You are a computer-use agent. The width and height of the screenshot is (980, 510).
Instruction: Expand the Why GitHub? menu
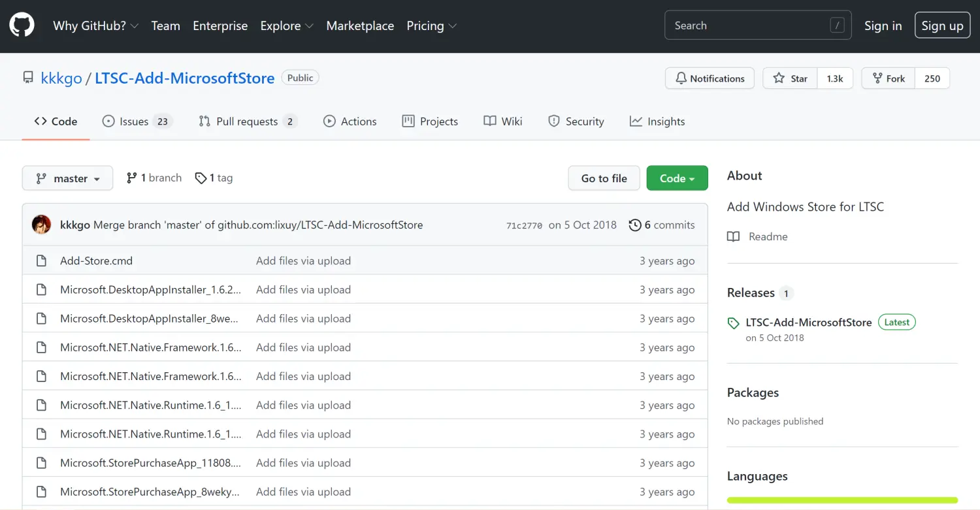point(95,25)
